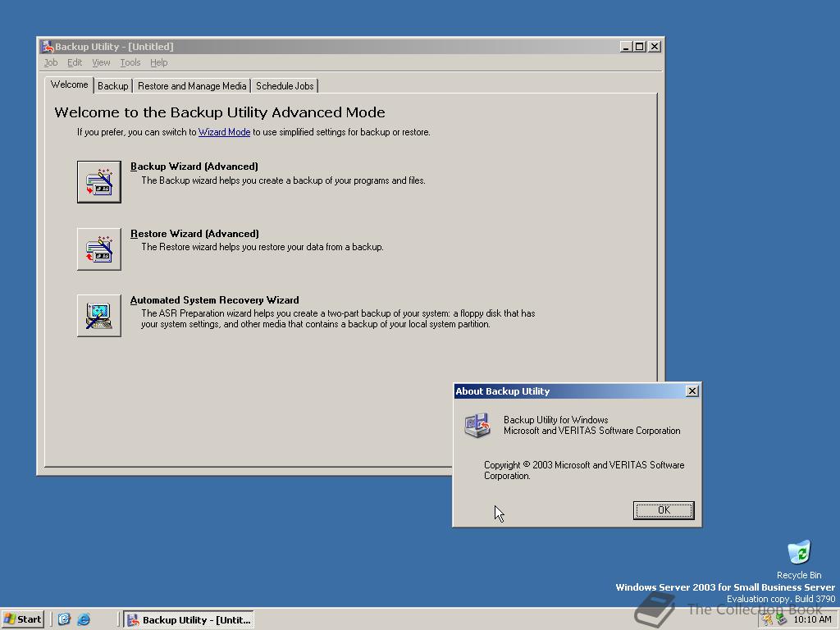Image resolution: width=840 pixels, height=630 pixels.
Task: Open the Edit menu
Action: point(75,62)
